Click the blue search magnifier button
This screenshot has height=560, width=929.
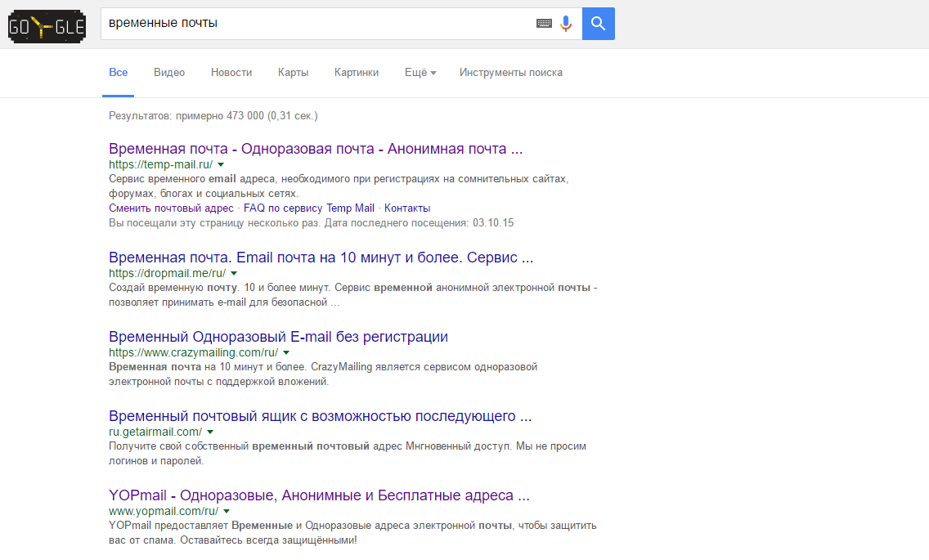pos(599,24)
